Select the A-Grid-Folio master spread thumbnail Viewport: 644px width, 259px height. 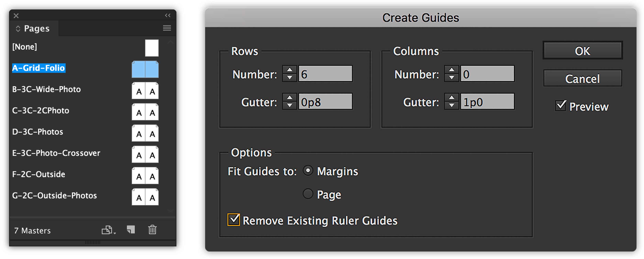tap(145, 69)
